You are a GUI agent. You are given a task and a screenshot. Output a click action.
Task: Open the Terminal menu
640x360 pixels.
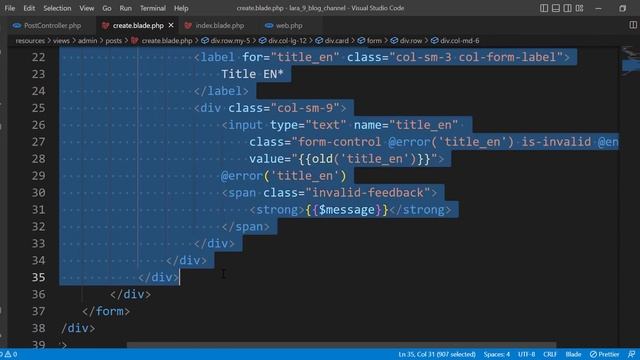coord(153,8)
